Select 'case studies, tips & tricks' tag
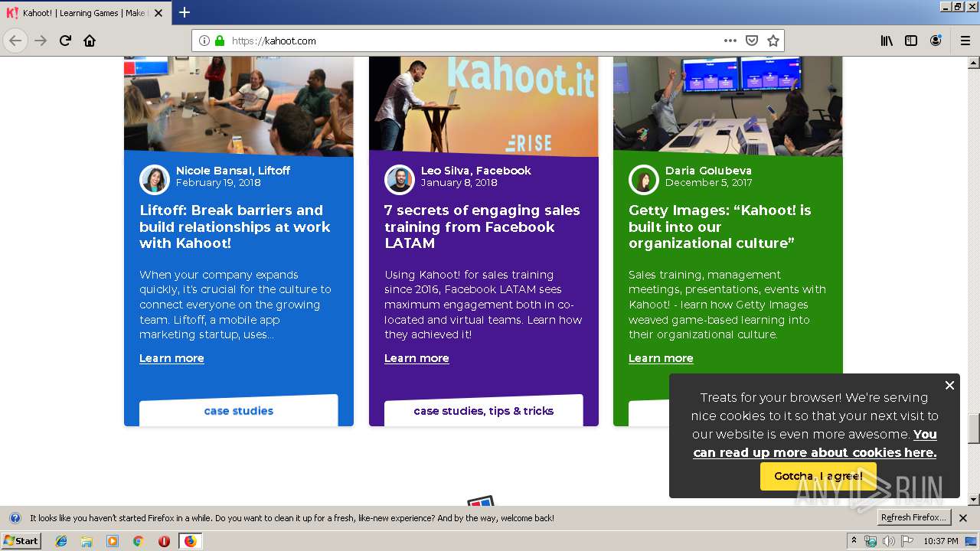980x551 pixels. point(484,411)
